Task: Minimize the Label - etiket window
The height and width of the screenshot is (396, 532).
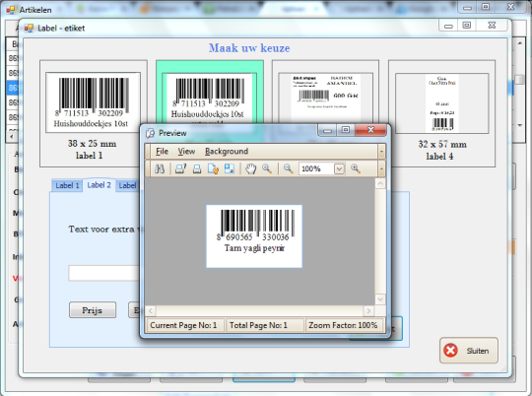Action: (448, 25)
